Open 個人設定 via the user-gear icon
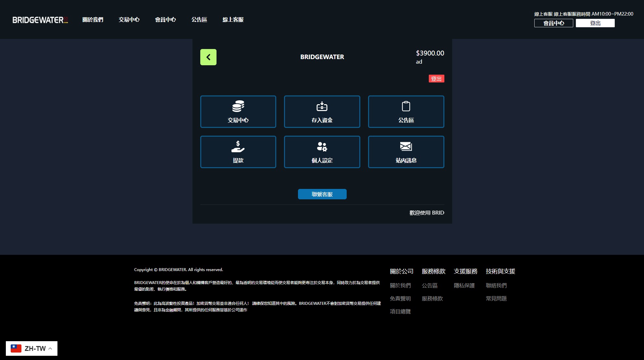Image resolution: width=644 pixels, height=360 pixels. click(x=322, y=152)
